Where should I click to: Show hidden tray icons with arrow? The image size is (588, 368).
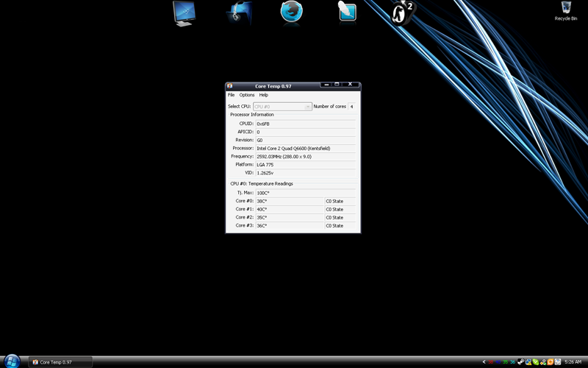(484, 362)
